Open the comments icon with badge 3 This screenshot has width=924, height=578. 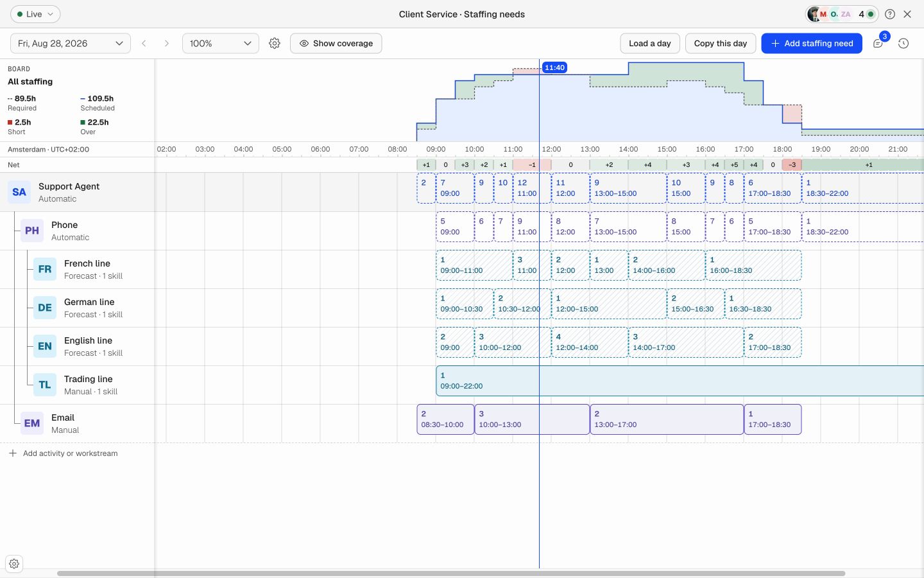(878, 43)
